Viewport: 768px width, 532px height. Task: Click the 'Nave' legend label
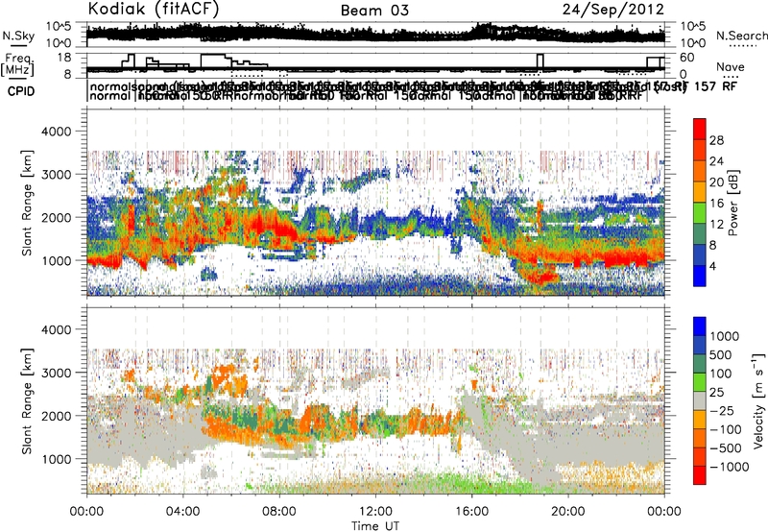pos(731,66)
